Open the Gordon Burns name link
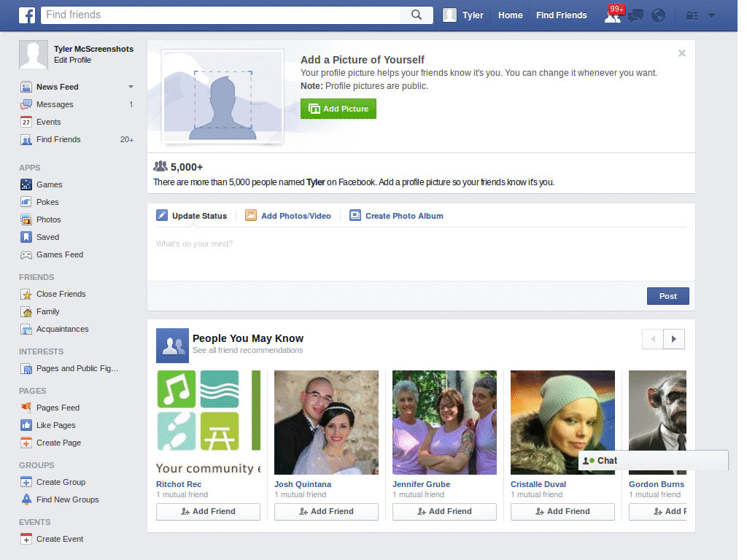The image size is (747, 560). coord(657,484)
